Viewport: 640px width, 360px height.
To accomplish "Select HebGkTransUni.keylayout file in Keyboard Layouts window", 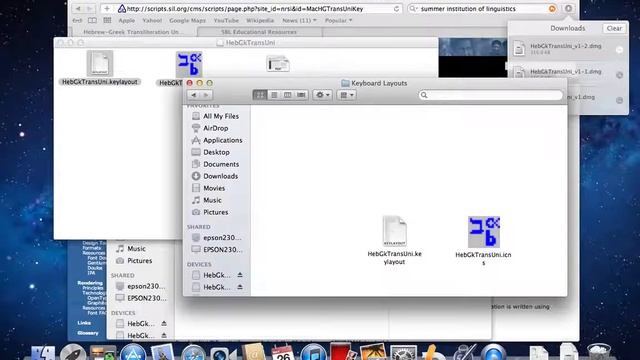I will 394,241.
